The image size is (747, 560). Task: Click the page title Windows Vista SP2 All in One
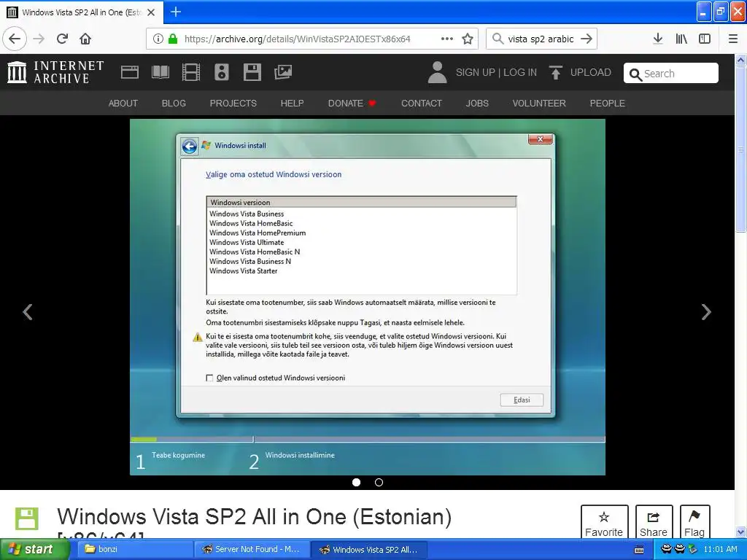(254, 517)
